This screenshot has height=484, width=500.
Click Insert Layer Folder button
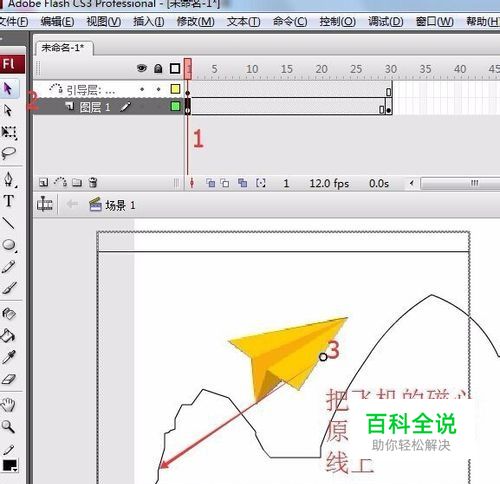pyautogui.click(x=77, y=182)
